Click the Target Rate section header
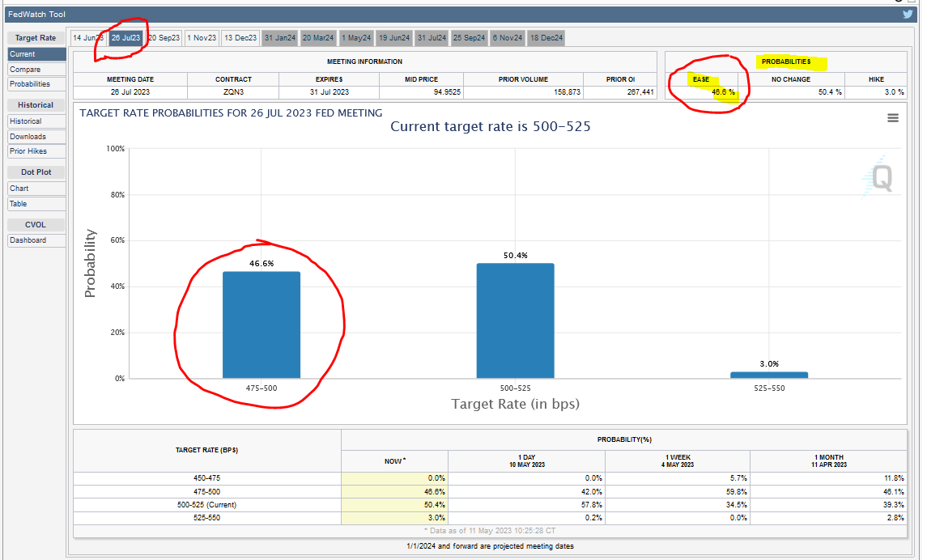The image size is (927, 560). click(x=36, y=38)
